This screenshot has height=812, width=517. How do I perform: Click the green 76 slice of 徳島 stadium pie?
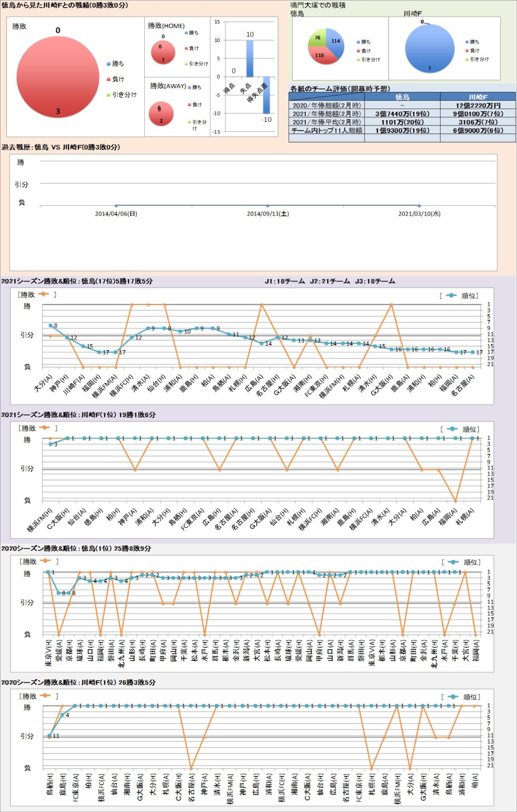pos(317,39)
